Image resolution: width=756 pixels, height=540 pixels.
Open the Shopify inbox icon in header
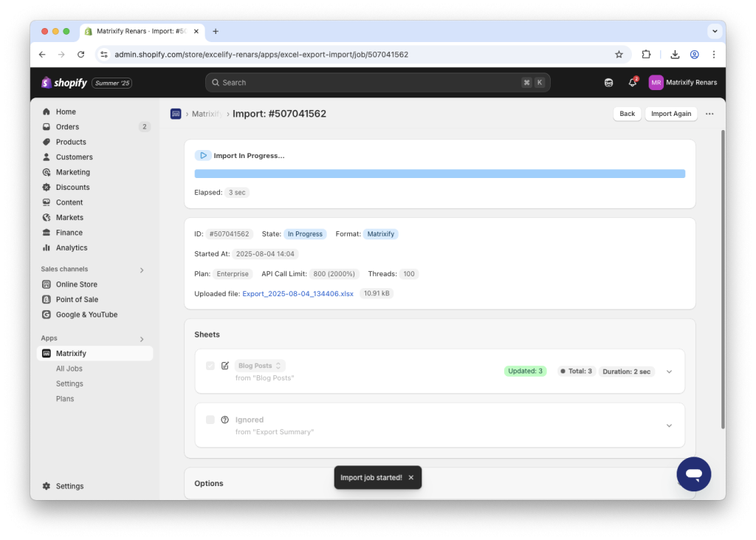point(608,82)
